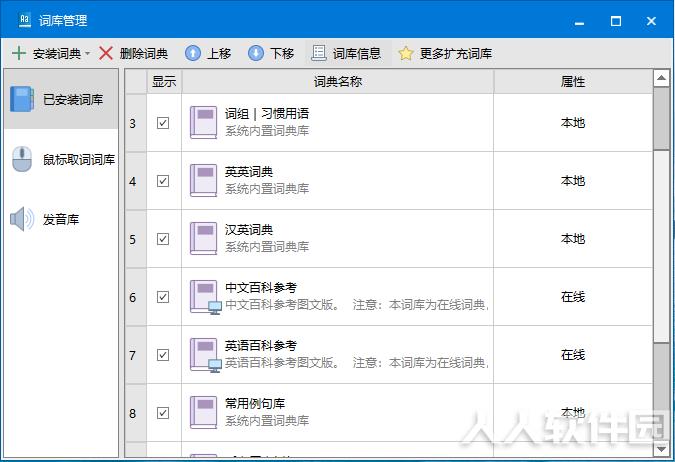Screen dimensions: 675x462
Task: Click row number 7 header
Action: pos(136,355)
